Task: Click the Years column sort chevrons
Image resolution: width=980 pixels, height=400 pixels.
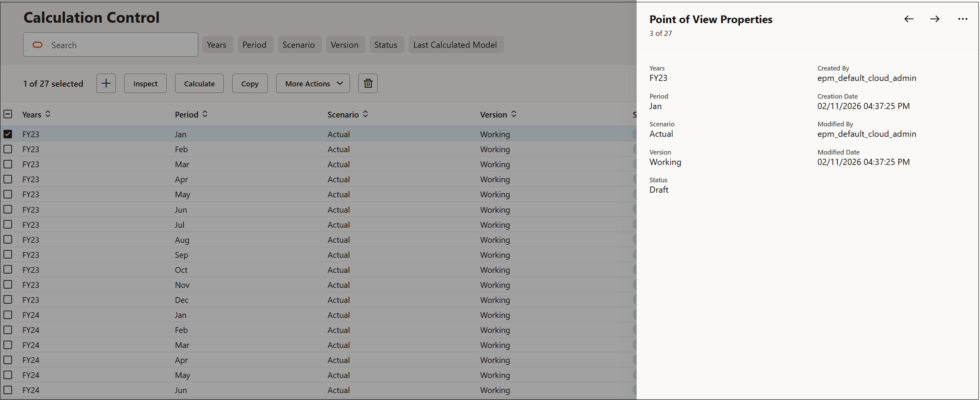Action: (x=48, y=114)
